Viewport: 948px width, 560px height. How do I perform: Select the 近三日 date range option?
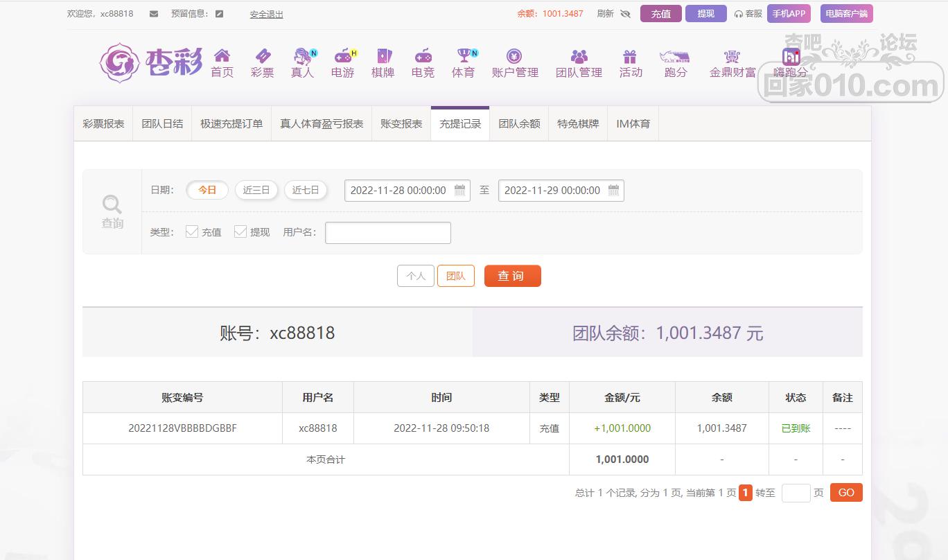pos(256,190)
